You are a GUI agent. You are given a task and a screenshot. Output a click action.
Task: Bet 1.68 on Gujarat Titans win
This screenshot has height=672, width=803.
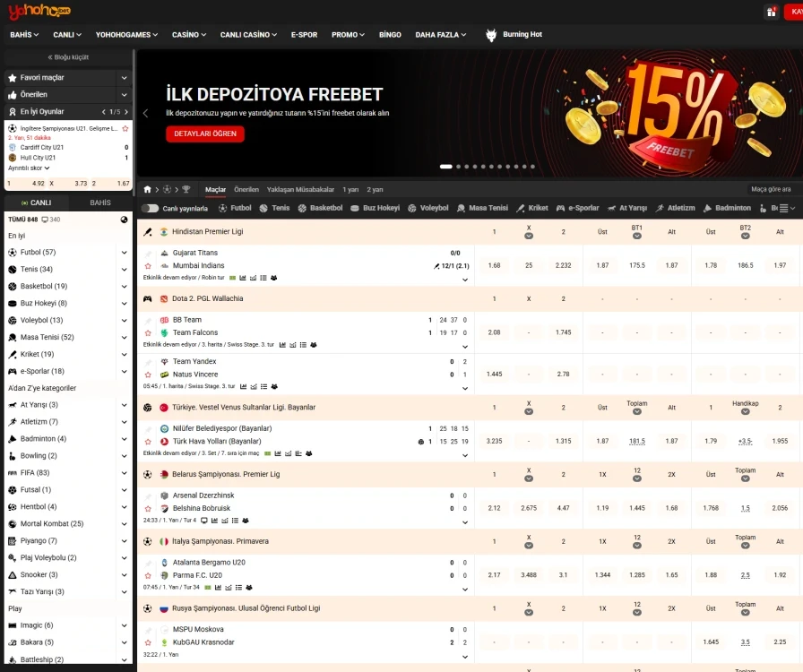point(494,265)
